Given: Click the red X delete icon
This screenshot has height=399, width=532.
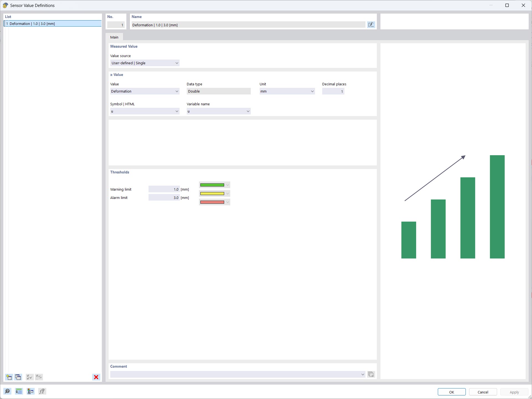Looking at the screenshot, I should click(96, 377).
